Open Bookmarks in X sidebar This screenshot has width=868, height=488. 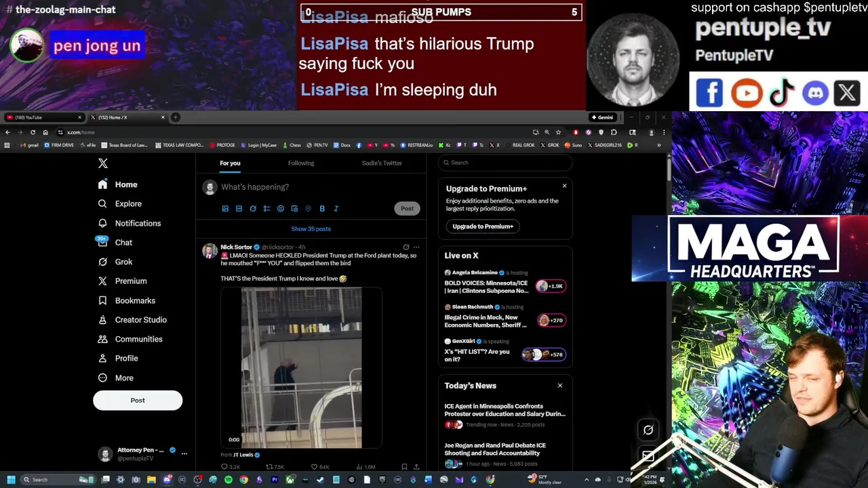126,300
